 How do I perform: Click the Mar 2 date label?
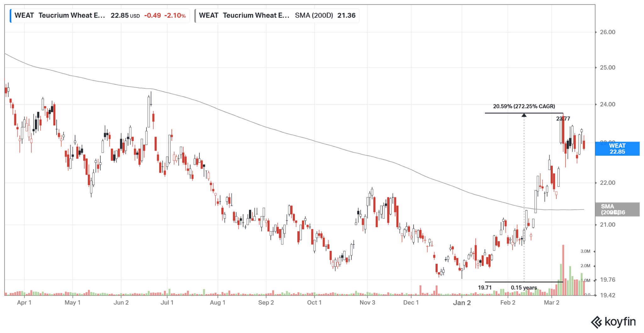pos(552,302)
